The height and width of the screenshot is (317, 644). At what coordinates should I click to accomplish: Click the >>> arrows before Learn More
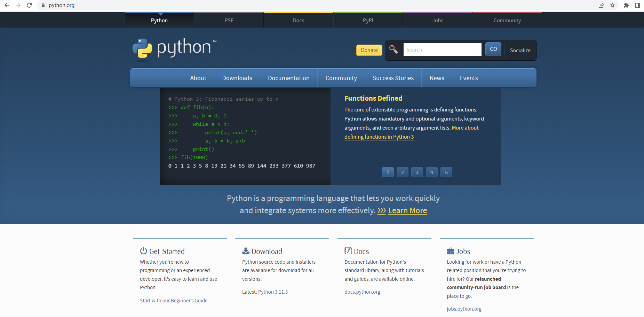pyautogui.click(x=382, y=211)
